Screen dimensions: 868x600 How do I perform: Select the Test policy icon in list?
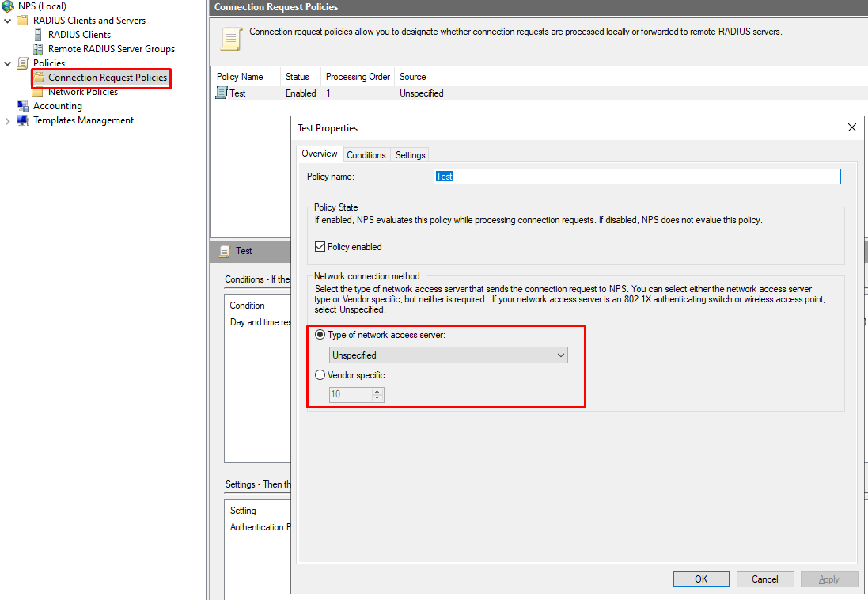point(222,93)
